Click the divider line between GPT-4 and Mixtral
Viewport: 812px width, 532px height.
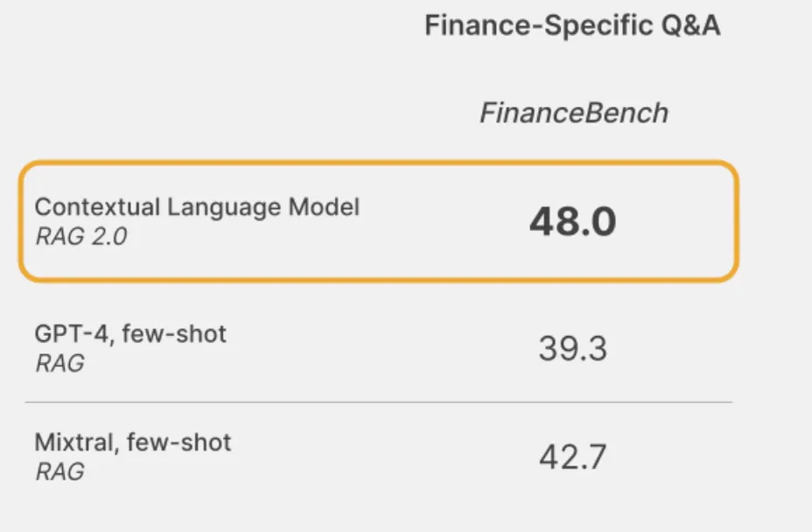378,402
